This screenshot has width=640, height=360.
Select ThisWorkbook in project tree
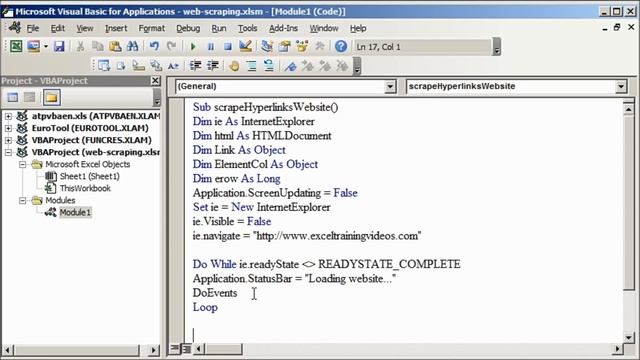85,188
